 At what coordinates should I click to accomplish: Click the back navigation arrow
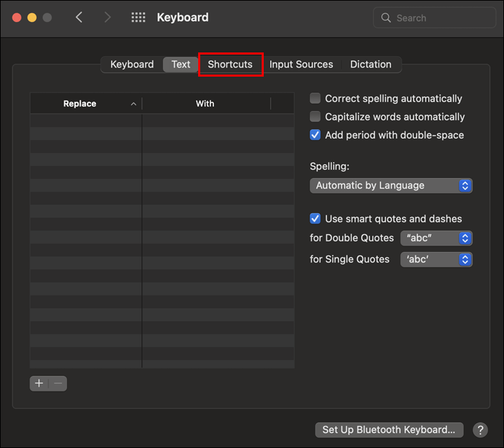79,17
